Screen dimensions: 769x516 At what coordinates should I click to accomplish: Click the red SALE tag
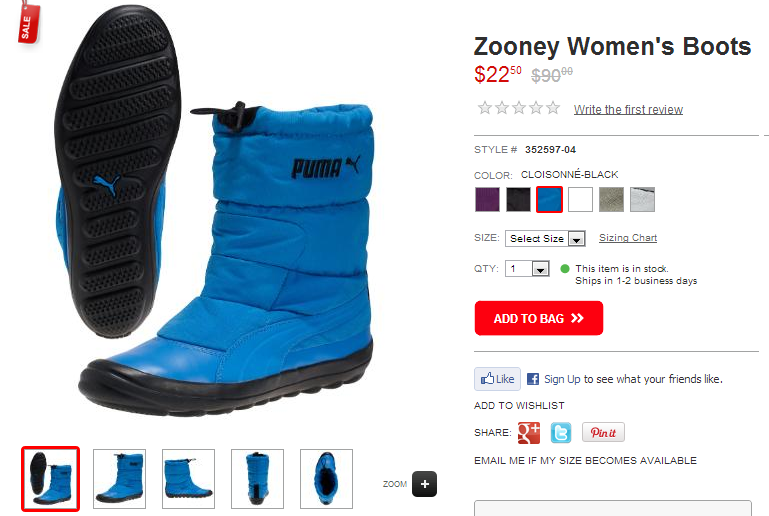coord(28,24)
